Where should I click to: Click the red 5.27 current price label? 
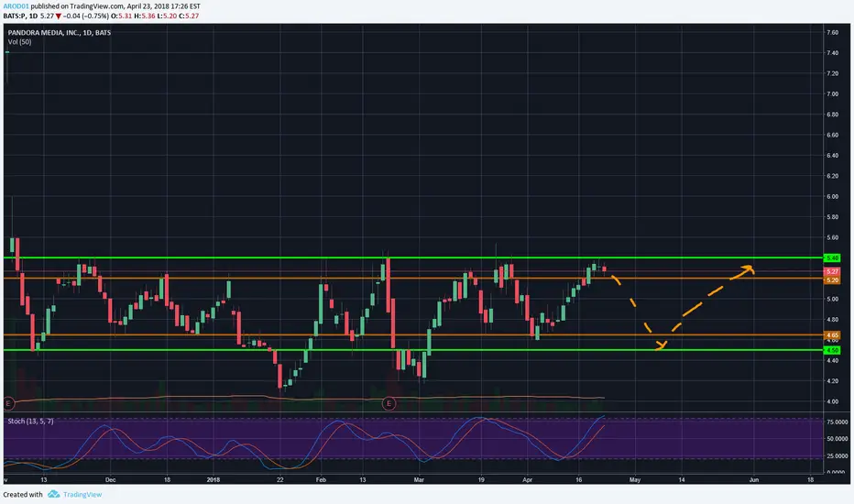(832, 271)
